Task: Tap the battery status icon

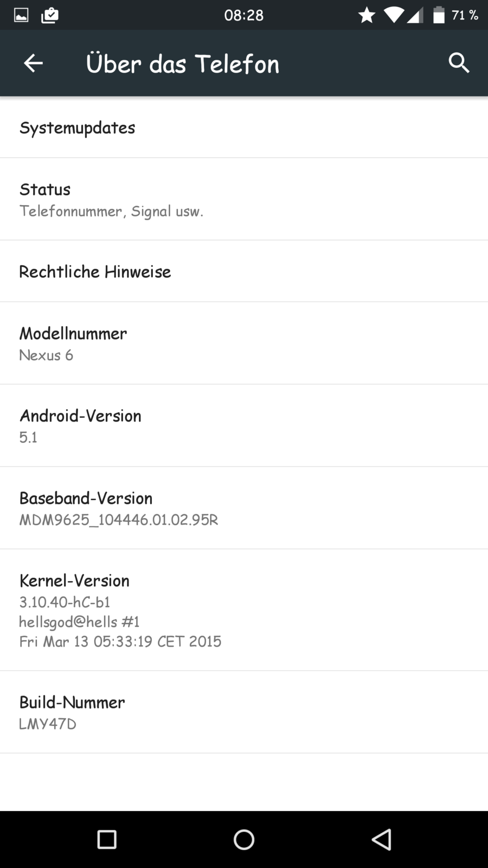Action: click(438, 15)
